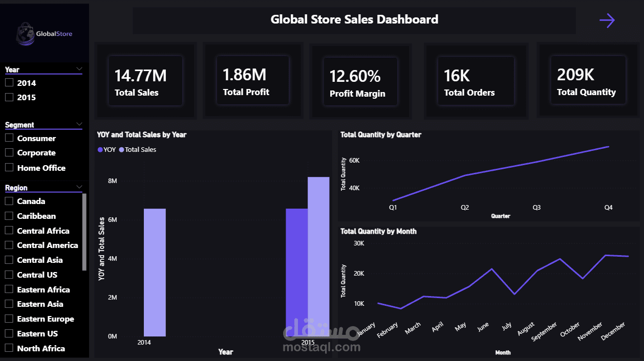Image resolution: width=644 pixels, height=361 pixels.
Task: Click the right arrow navigation icon
Action: pyautogui.click(x=607, y=20)
